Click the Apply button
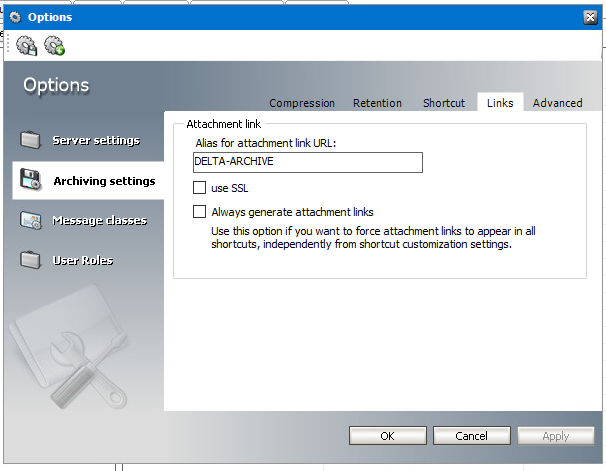The width and height of the screenshot is (606, 471). coord(556,436)
